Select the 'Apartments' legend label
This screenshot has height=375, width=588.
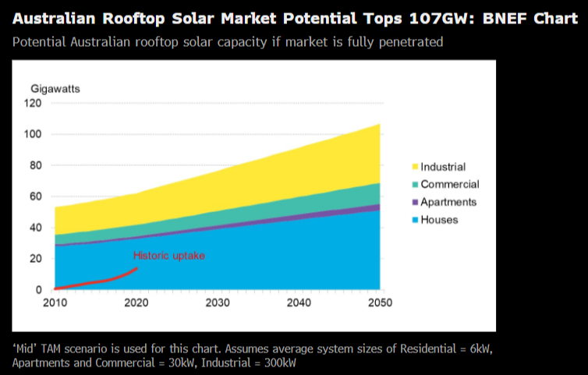(x=448, y=202)
